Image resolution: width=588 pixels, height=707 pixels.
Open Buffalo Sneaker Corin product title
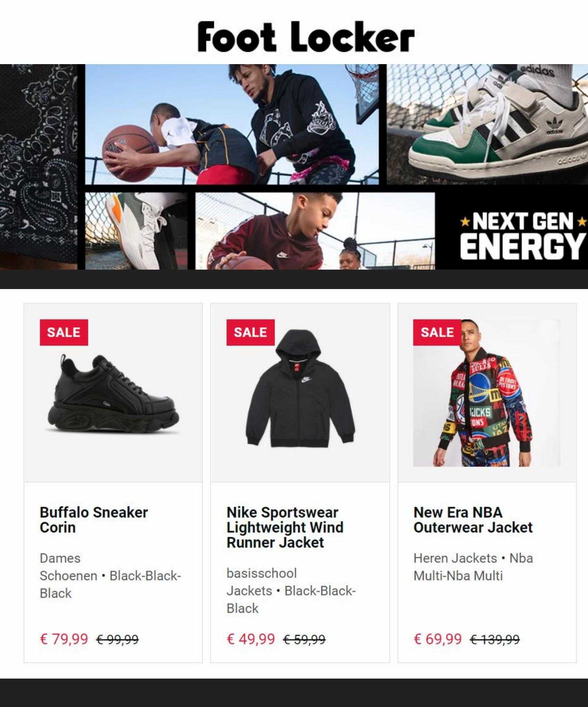click(x=93, y=520)
